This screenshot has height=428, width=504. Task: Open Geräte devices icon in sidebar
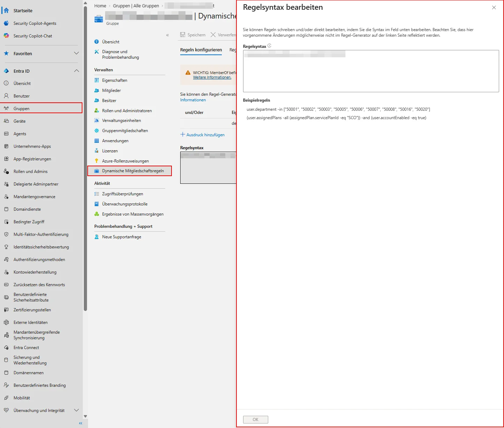pyautogui.click(x=6, y=121)
